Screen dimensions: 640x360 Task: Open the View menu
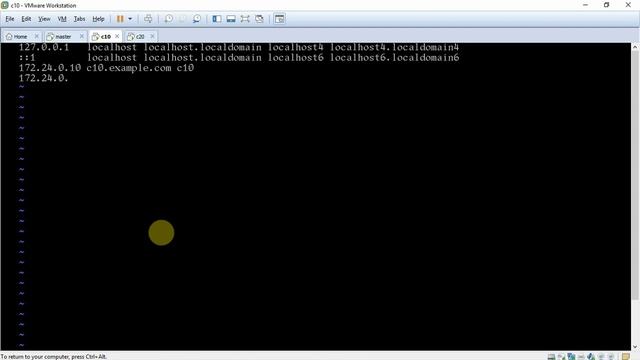(x=44, y=19)
